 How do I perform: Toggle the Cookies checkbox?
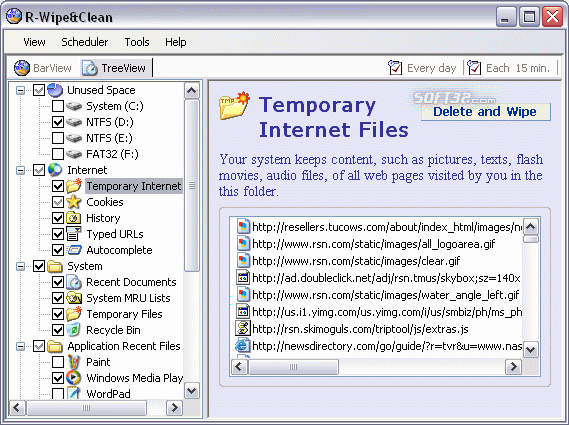58,202
